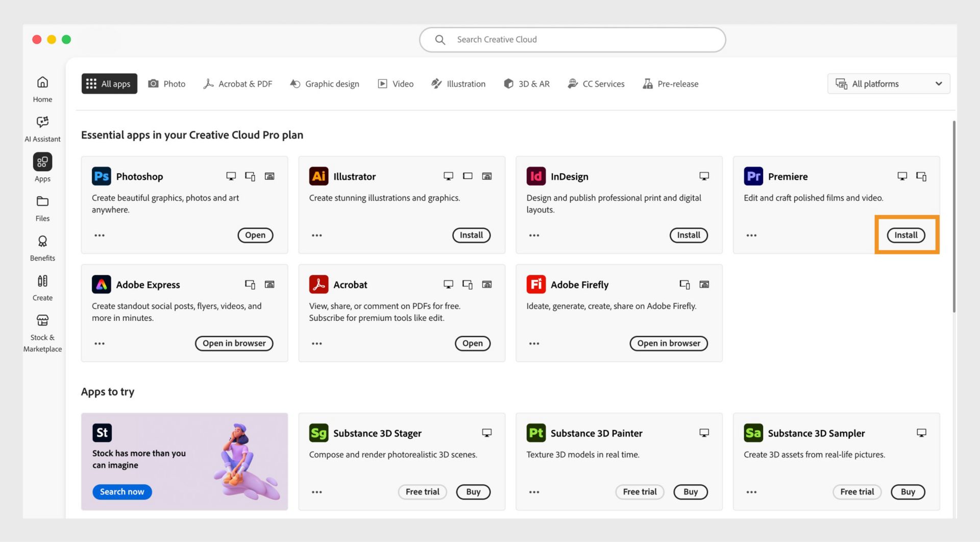Viewport: 980px width, 542px height.
Task: Open Adobe Express in browser
Action: click(234, 344)
